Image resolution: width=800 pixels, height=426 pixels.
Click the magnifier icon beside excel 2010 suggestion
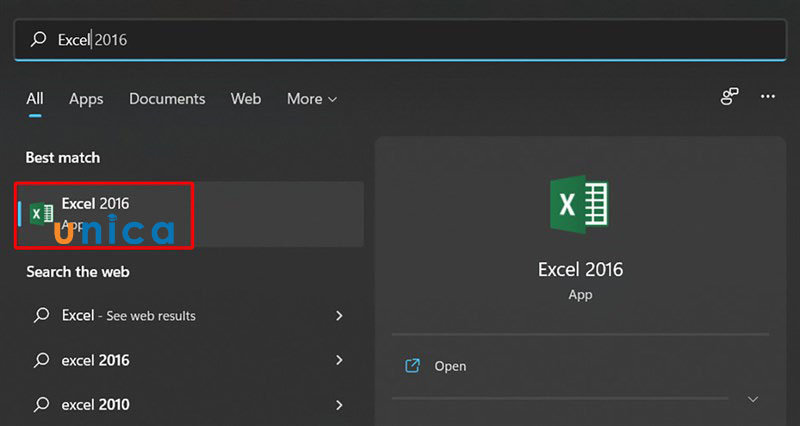point(41,404)
